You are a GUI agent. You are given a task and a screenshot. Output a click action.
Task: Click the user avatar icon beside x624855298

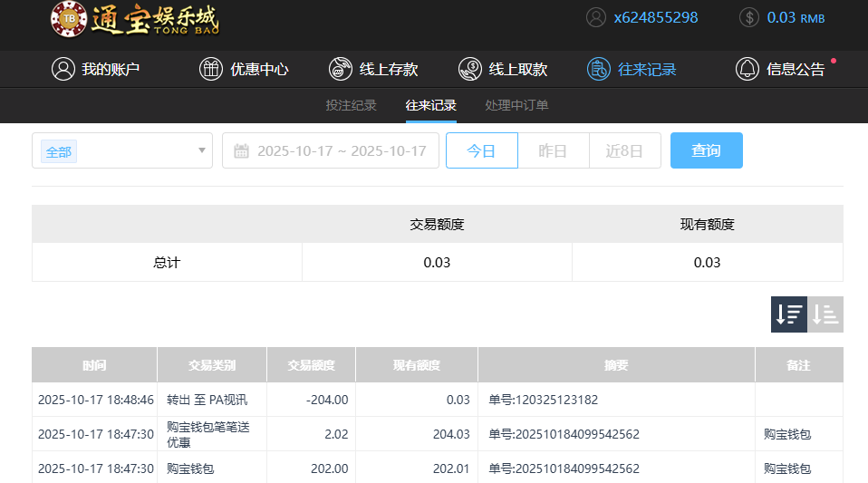point(595,17)
